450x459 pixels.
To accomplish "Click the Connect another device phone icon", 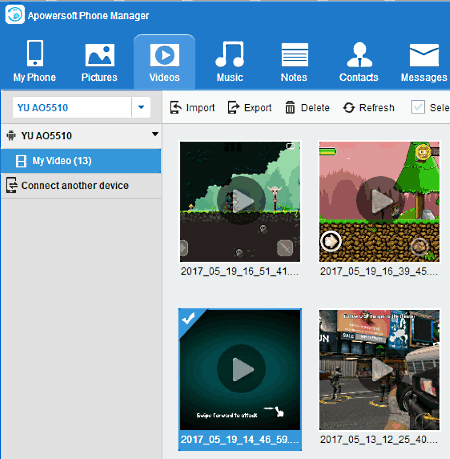I will 11,185.
